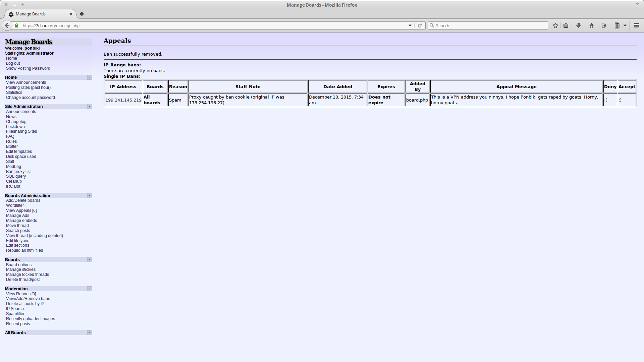The width and height of the screenshot is (644, 362).
Task: Open Recently uploaded images
Action: click(x=31, y=319)
